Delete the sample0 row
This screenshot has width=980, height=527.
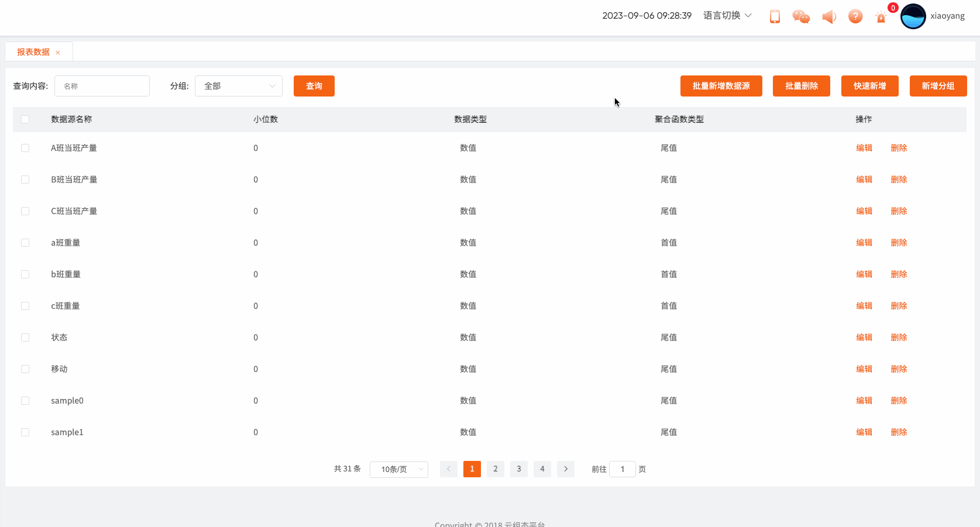pos(899,401)
